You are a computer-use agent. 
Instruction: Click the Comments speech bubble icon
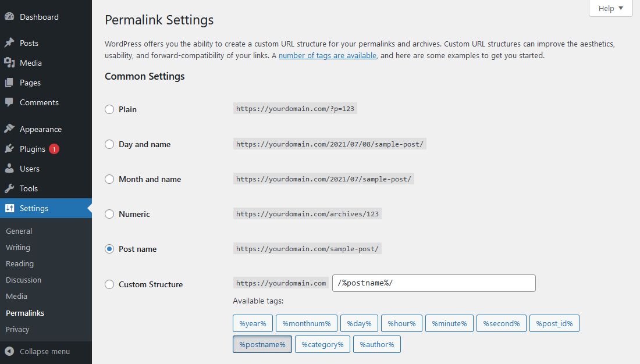click(x=9, y=102)
